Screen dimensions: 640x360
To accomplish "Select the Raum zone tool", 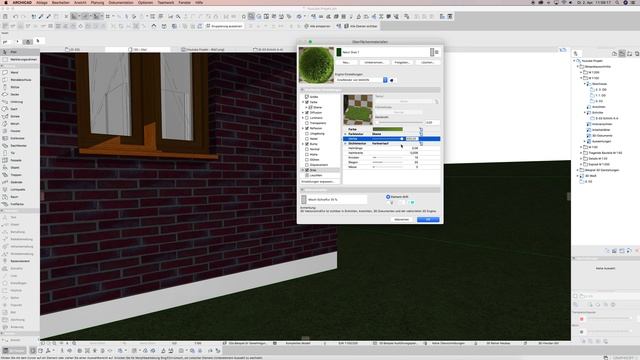I will [x=19, y=197].
